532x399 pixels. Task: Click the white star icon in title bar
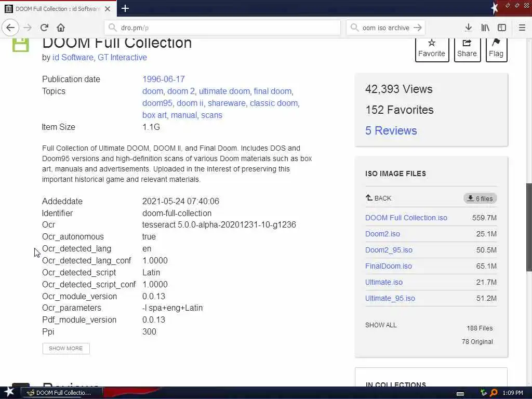point(495,8)
